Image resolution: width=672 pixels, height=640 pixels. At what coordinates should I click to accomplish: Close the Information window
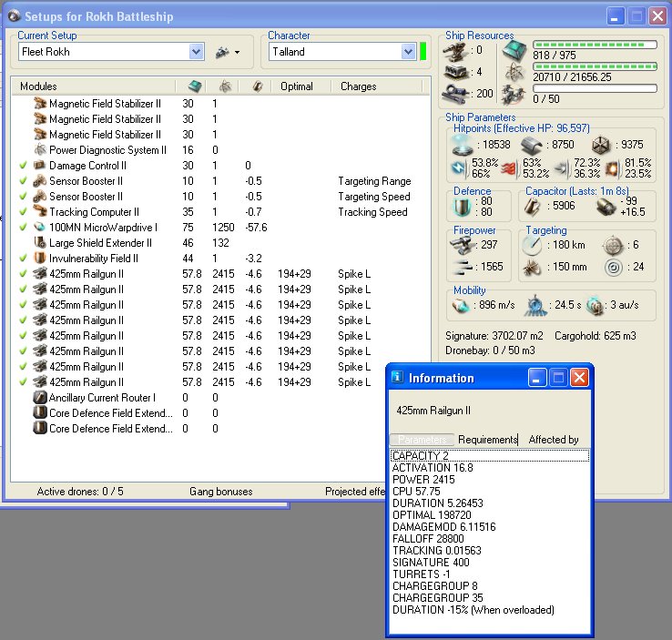[x=579, y=378]
